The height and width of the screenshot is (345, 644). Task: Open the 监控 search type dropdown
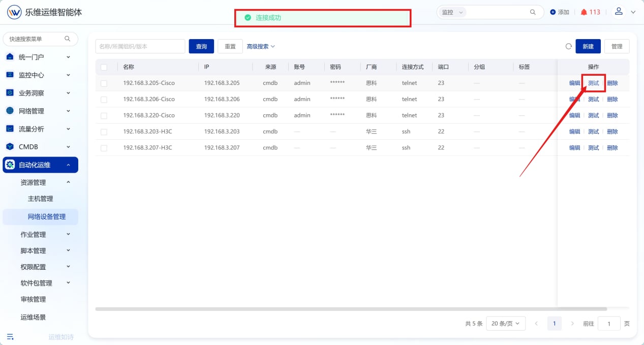tap(452, 12)
